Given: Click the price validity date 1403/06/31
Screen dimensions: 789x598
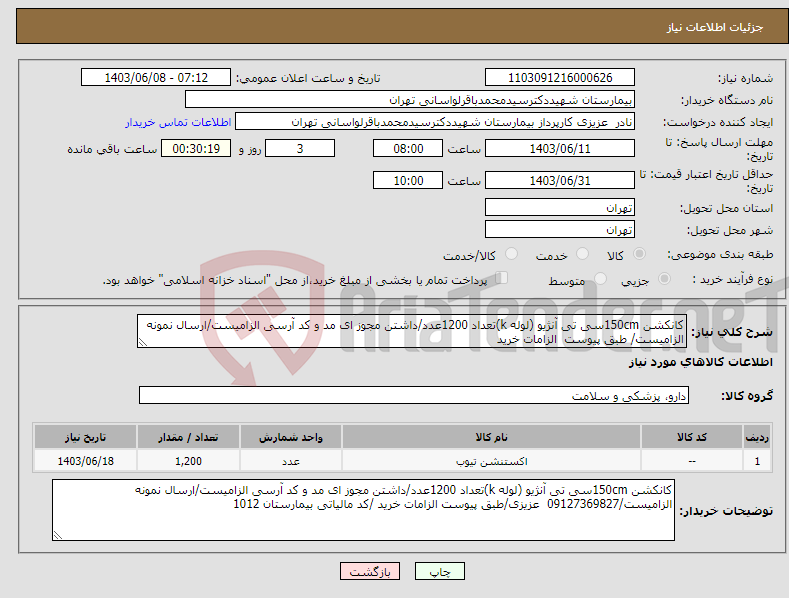Looking at the screenshot, I should coord(560,180).
